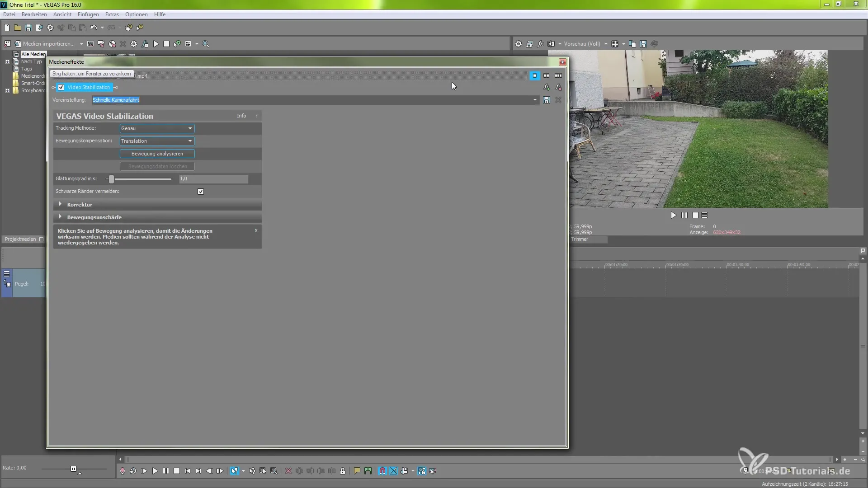
Task: Switch Medieneffekte to single-column view icon
Action: [x=535, y=75]
